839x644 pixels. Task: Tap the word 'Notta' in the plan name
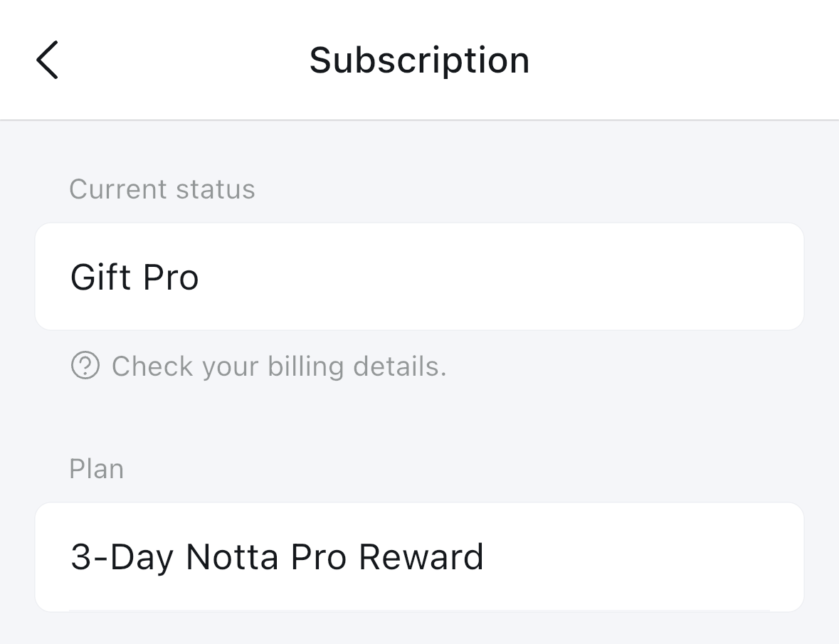[x=232, y=556]
